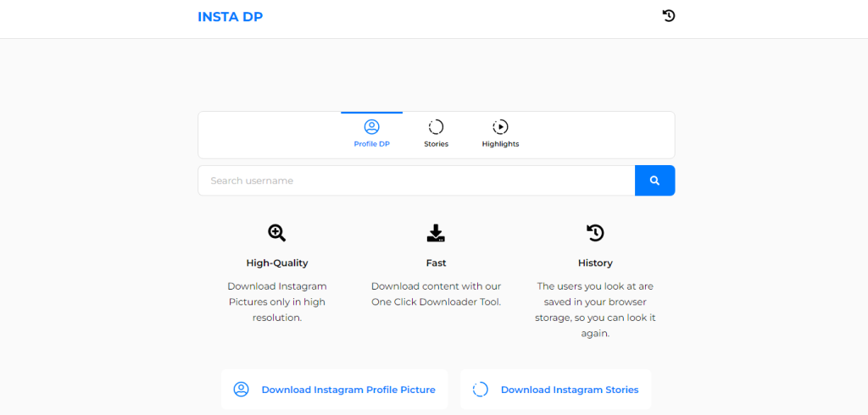Screen dimensions: 868x415
Task: Click profile icon in Download Profile Picture card
Action: pyautogui.click(x=242, y=390)
